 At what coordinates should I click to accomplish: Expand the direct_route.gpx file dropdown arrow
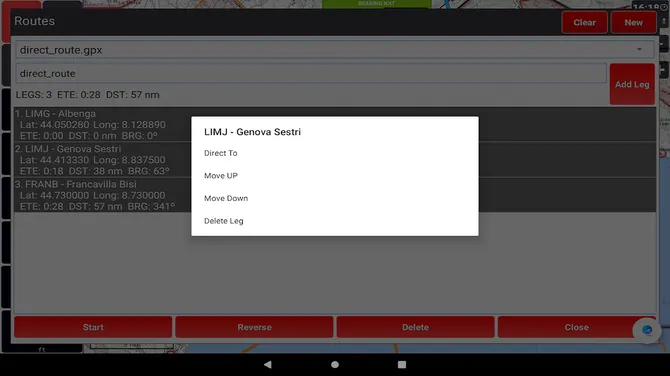[x=639, y=50]
